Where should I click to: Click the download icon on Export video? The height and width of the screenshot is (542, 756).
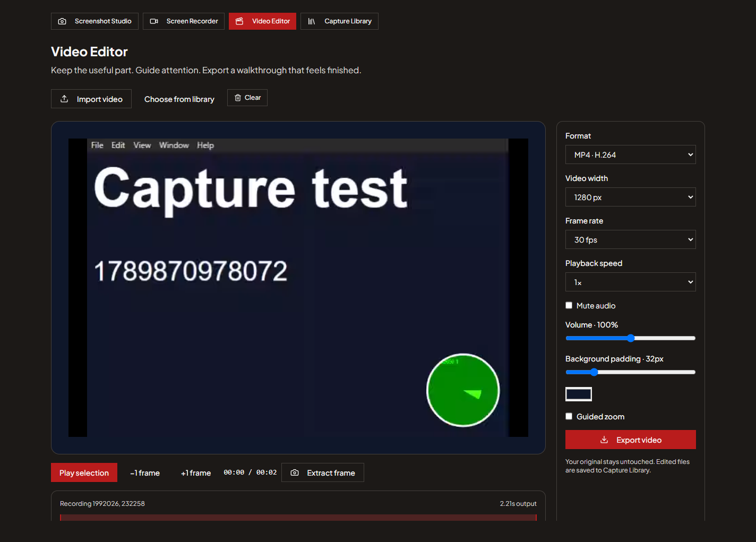click(604, 440)
